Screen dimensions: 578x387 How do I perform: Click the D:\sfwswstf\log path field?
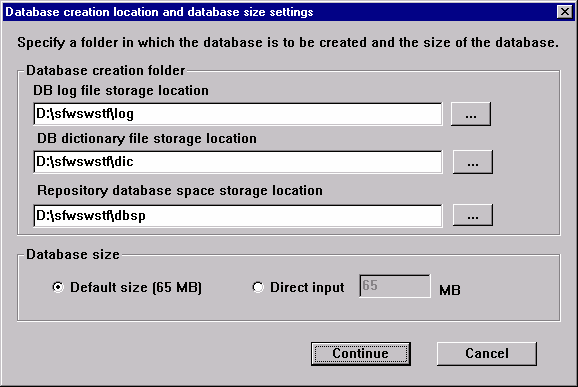[238, 114]
